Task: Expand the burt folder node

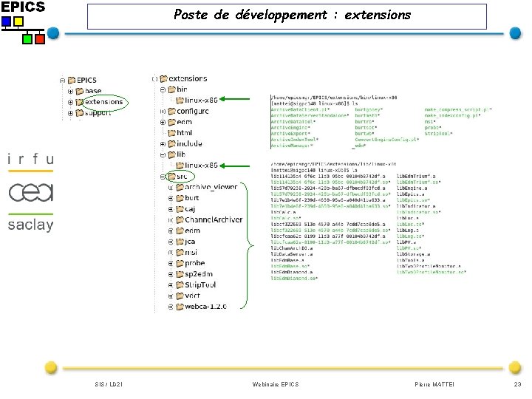Action: pyautogui.click(x=171, y=199)
